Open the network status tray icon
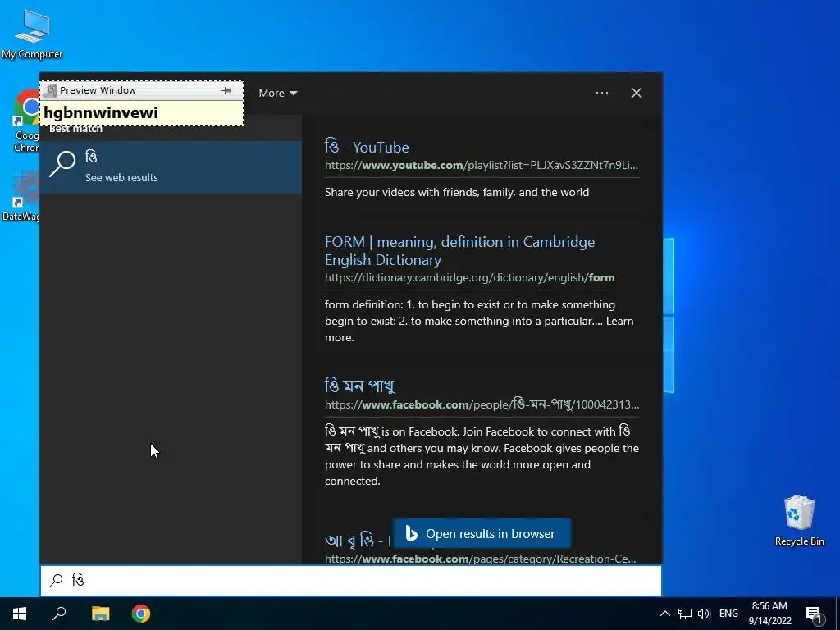The width and height of the screenshot is (840, 630). tap(685, 614)
